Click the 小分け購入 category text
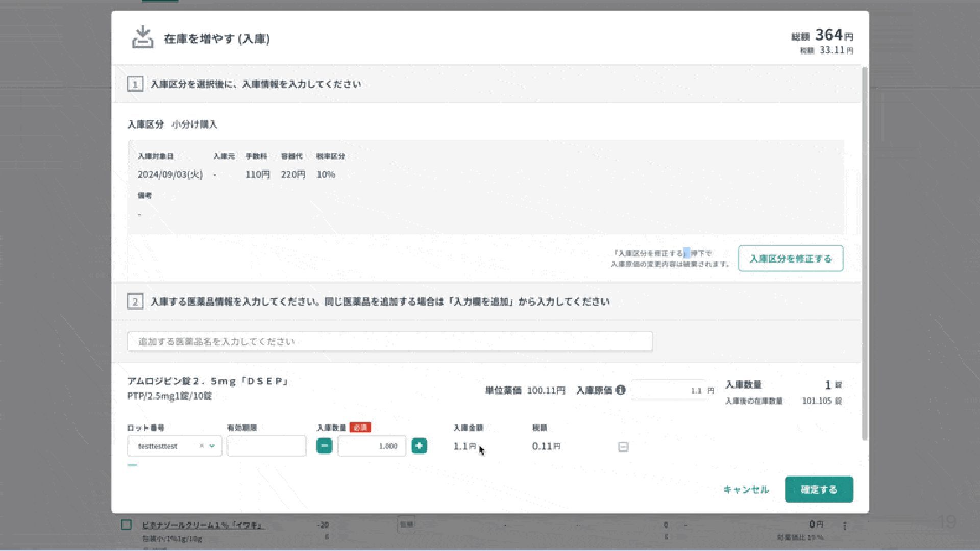Viewport: 980px width, 551px height. pos(194,124)
